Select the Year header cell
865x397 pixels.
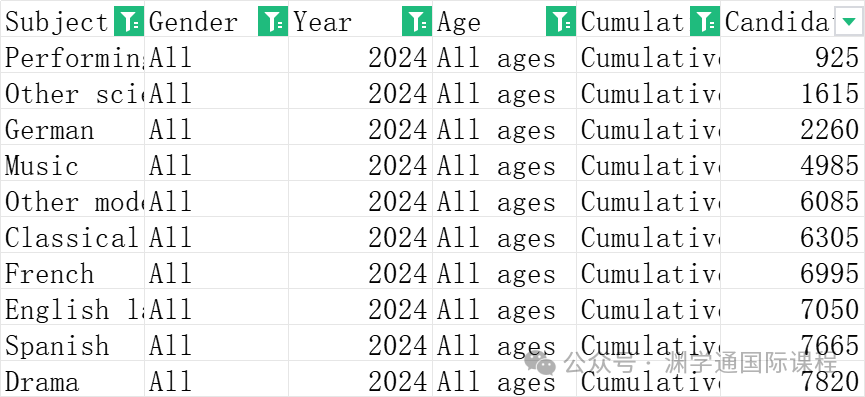click(360, 22)
